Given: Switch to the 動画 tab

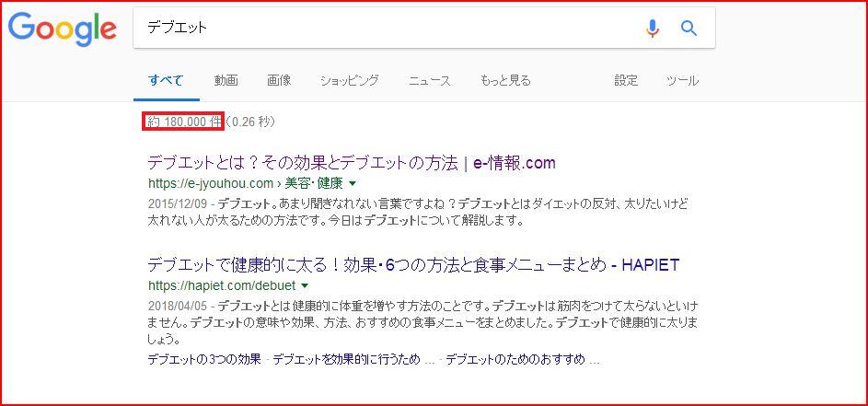Looking at the screenshot, I should [226, 81].
